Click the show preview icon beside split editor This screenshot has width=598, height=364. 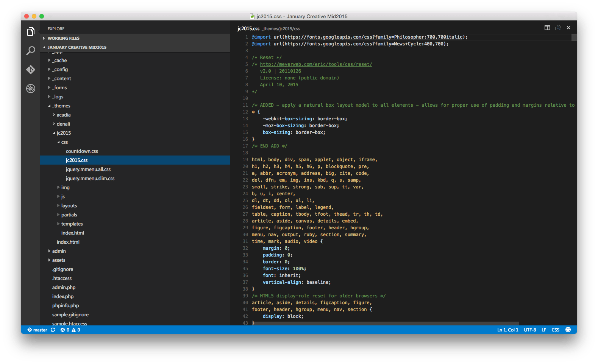tap(557, 28)
